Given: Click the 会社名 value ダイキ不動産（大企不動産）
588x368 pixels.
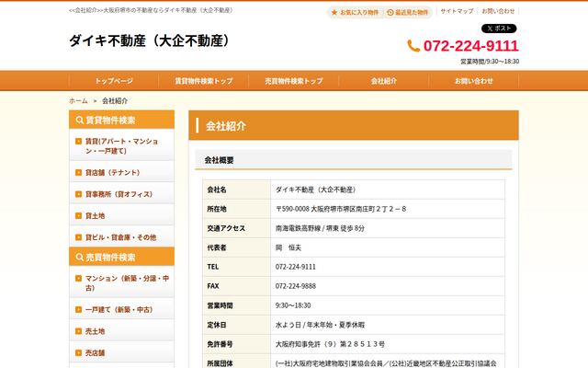Looking at the screenshot, I should (x=315, y=190).
